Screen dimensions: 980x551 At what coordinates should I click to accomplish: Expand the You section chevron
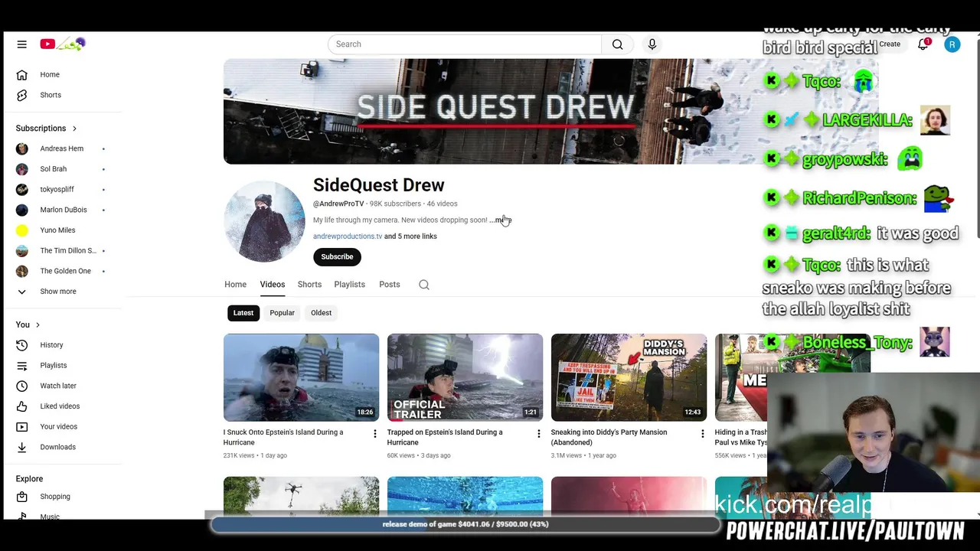38,325
